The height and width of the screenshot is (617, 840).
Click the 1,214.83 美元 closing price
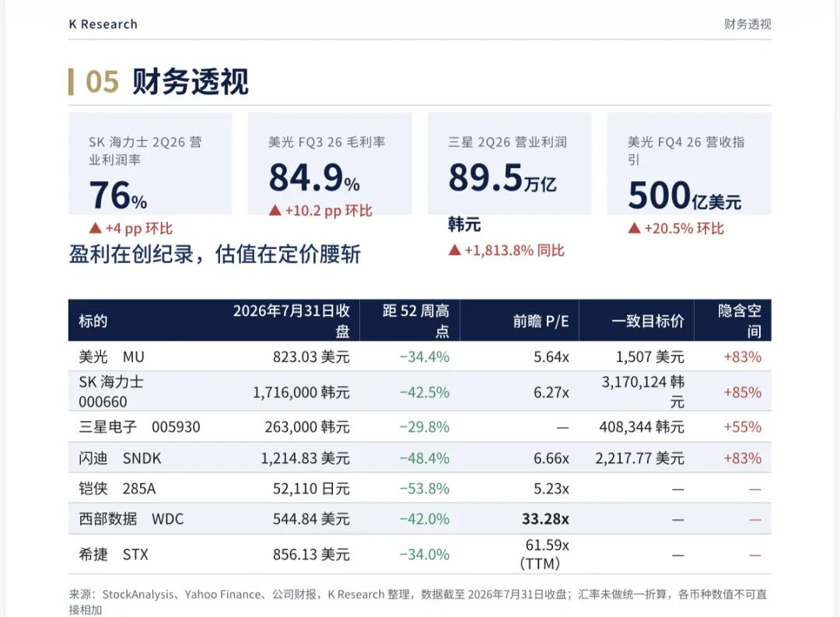tap(306, 458)
